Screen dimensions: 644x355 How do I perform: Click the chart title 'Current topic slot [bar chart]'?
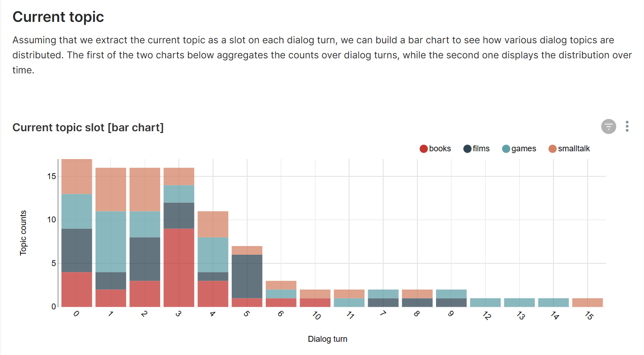[88, 127]
